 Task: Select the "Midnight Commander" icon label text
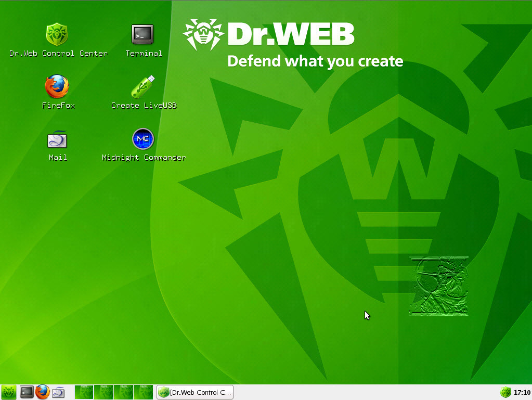[x=144, y=158]
